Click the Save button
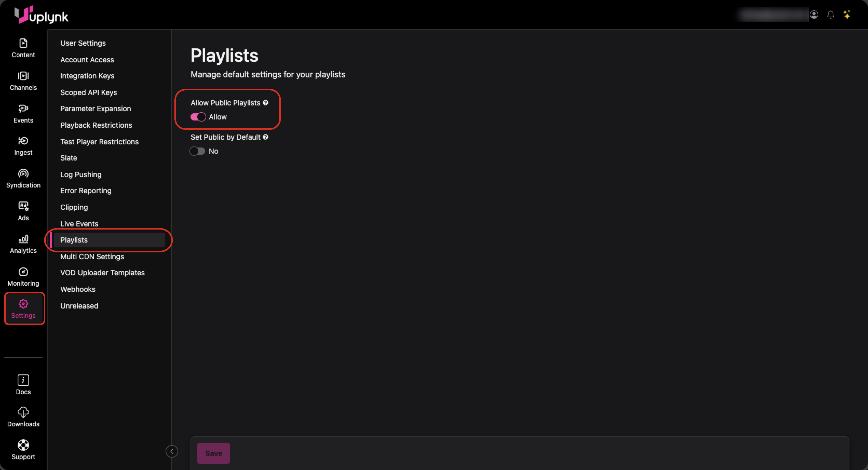 tap(213, 453)
